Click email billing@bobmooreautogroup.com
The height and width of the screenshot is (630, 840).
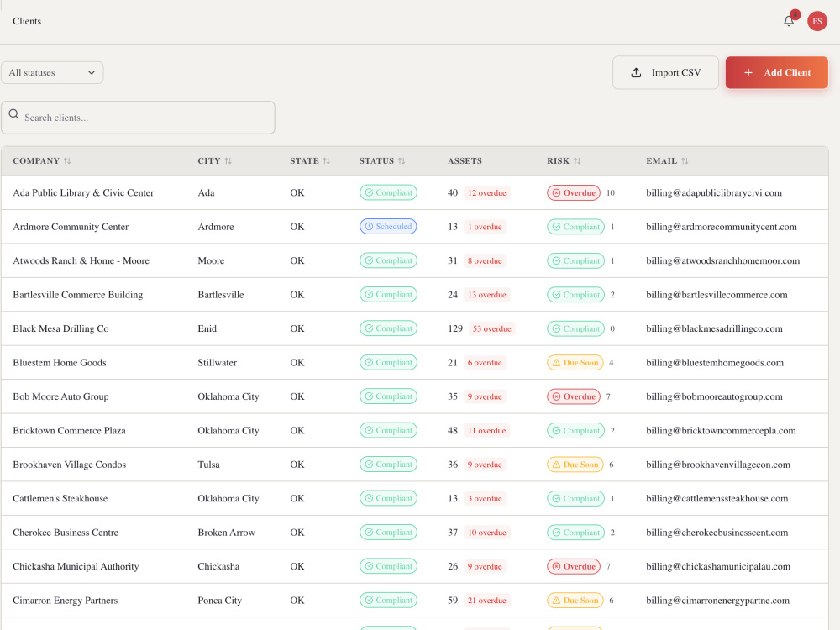pos(714,396)
